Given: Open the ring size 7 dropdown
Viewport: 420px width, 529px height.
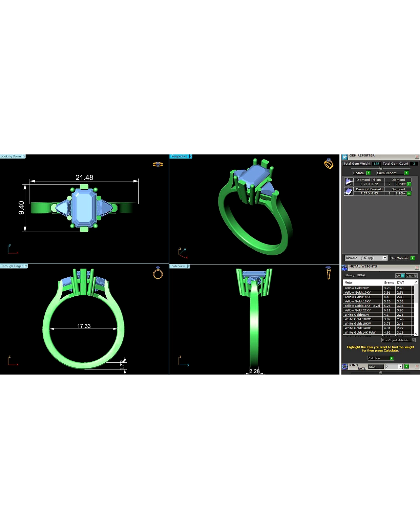Looking at the screenshot, I should (x=400, y=367).
